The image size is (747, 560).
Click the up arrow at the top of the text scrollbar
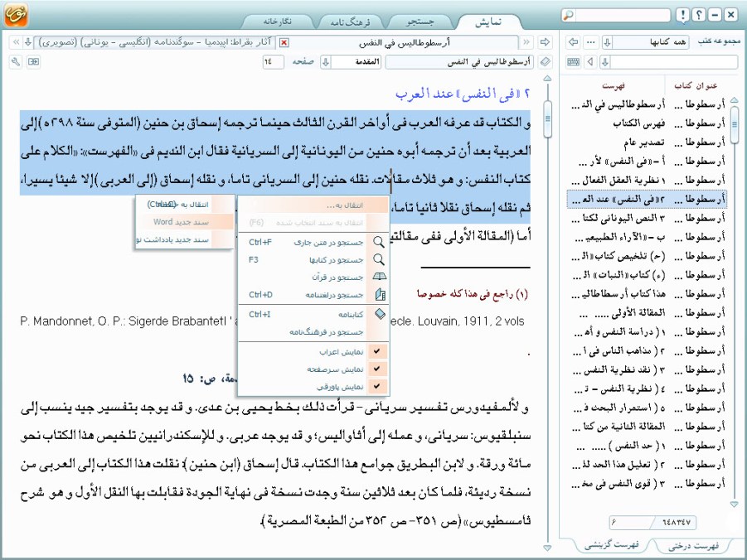tap(547, 79)
